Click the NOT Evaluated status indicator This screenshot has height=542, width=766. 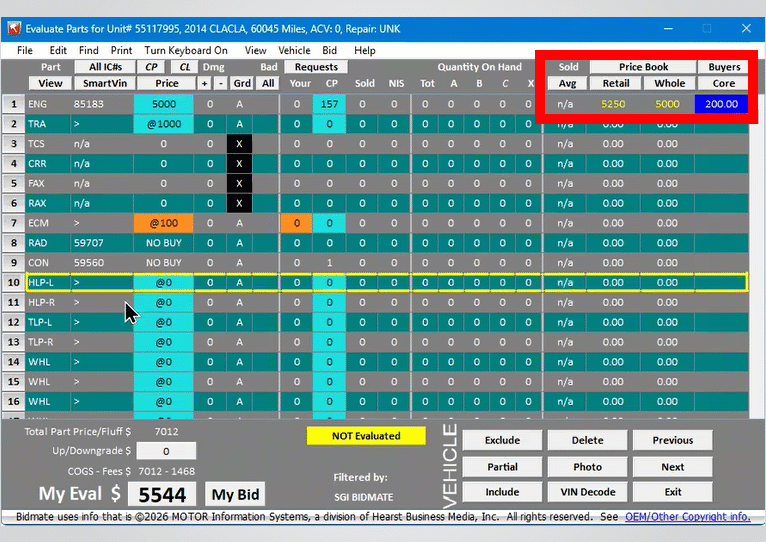pyautogui.click(x=366, y=436)
